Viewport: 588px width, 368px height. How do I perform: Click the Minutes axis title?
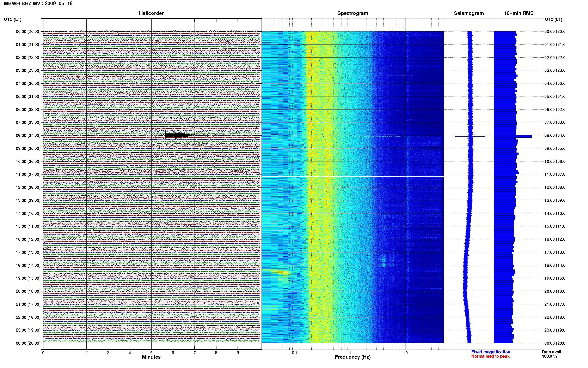(151, 357)
